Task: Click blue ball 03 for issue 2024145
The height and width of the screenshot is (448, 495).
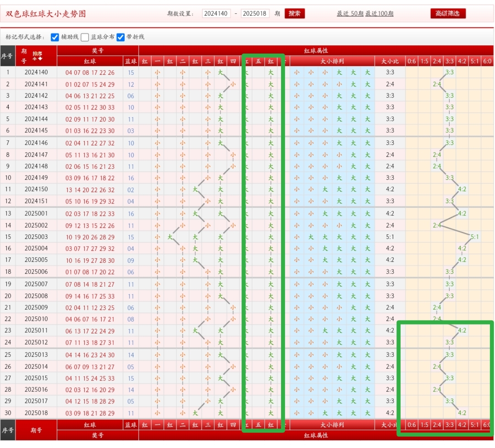Action: (x=131, y=131)
